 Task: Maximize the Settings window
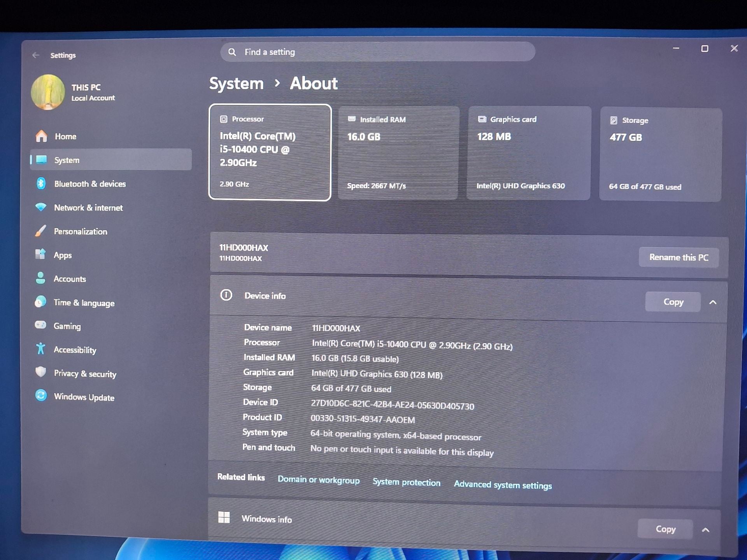pos(705,49)
